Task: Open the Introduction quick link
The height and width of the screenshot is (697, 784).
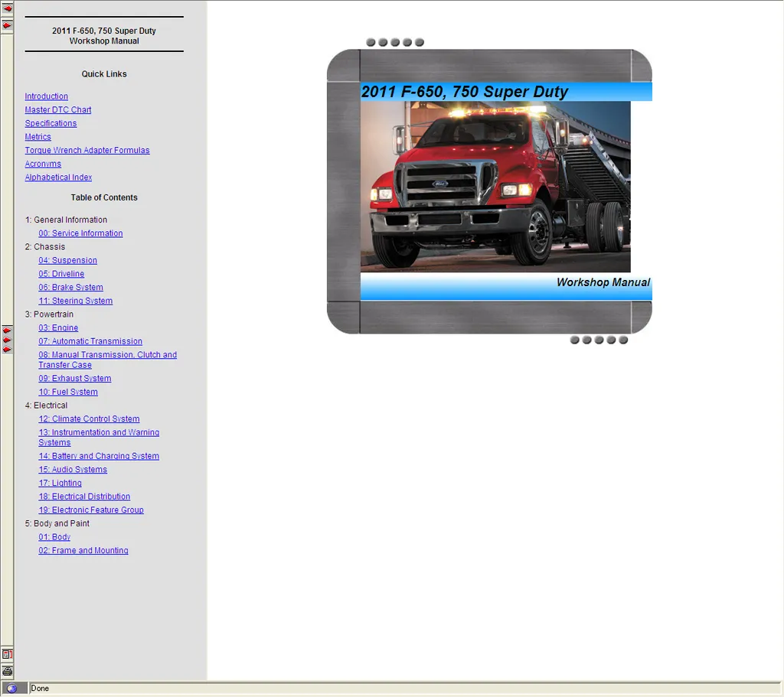Action: [47, 96]
